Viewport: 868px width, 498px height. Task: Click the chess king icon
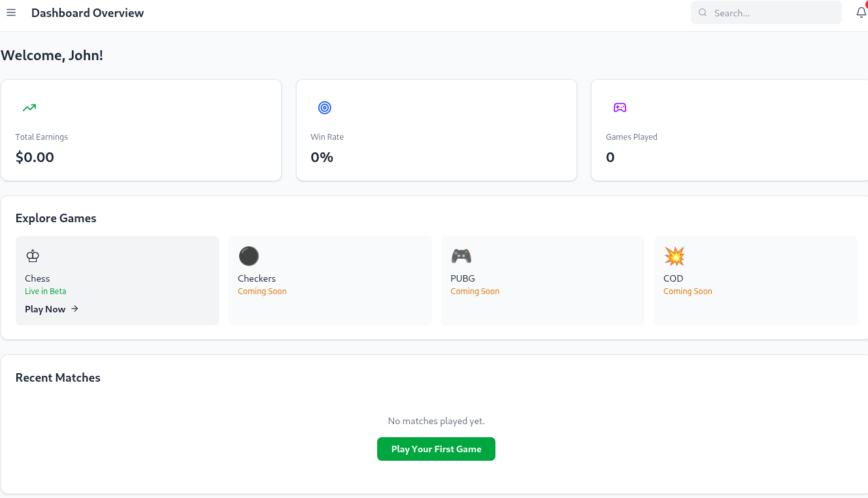click(x=33, y=256)
